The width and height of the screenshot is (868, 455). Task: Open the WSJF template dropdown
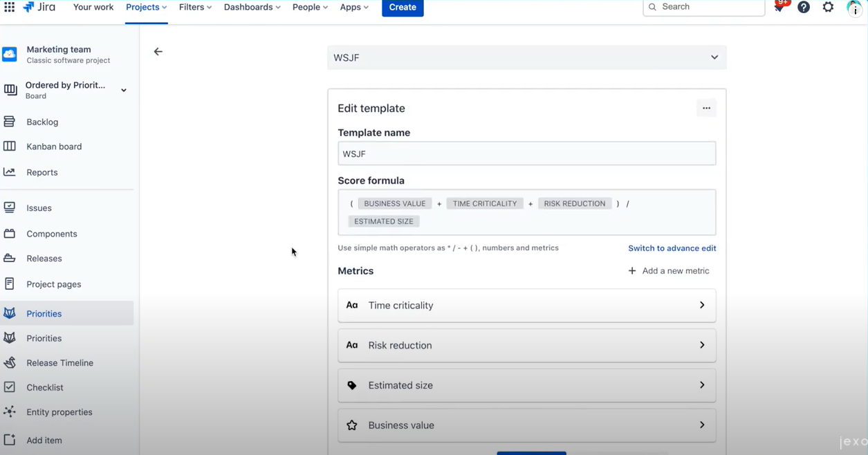tap(714, 57)
